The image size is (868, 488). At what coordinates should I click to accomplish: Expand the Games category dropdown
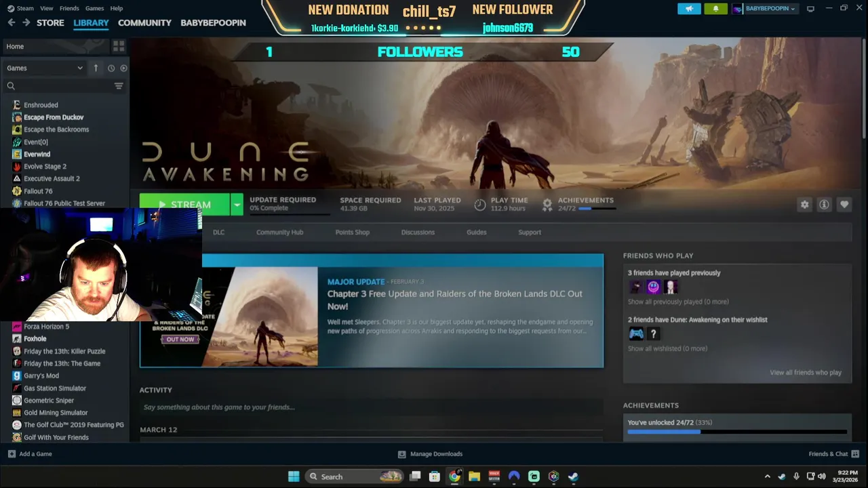45,68
